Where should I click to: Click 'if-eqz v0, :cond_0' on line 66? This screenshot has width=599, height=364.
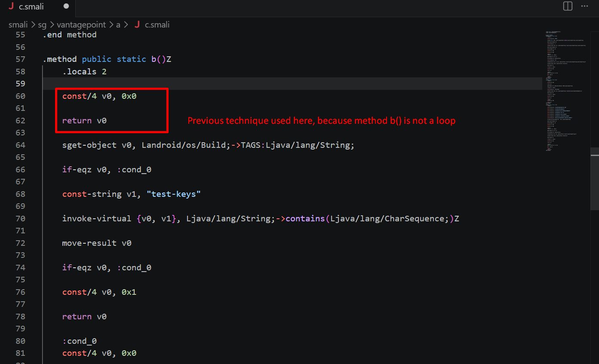coord(107,170)
